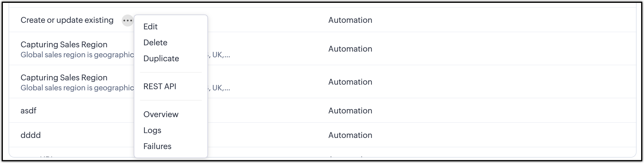Click the second rule's 'Global sales region' description
Screen dimensions: 644x163
coord(77,88)
